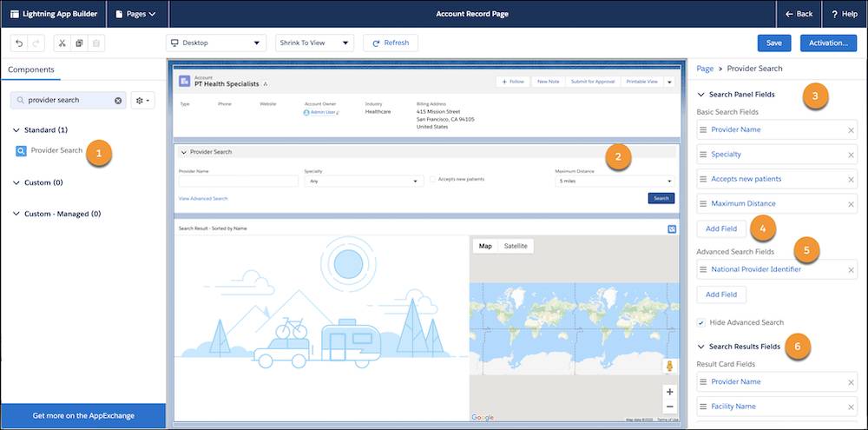Remove the National Provider Identifier field
Viewport: 868px width, 430px height.
click(x=851, y=270)
